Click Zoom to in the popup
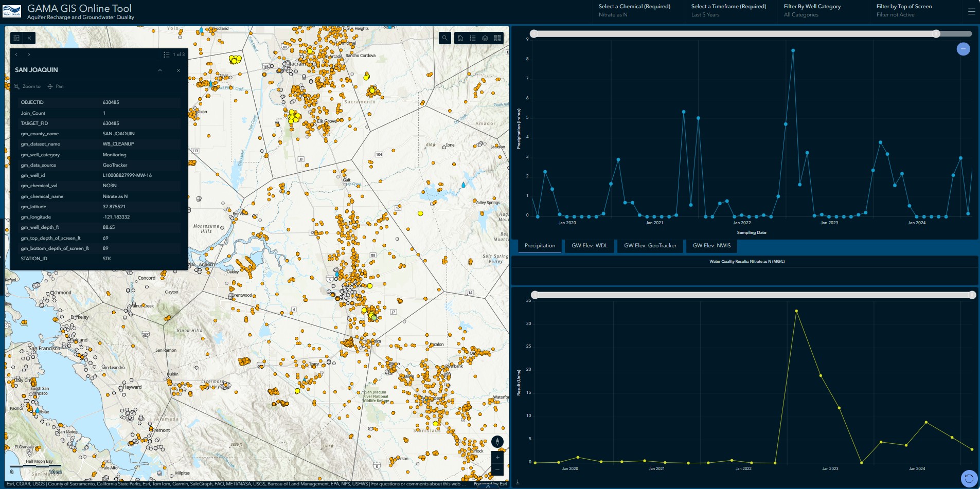This screenshot has width=980, height=489. [x=27, y=86]
